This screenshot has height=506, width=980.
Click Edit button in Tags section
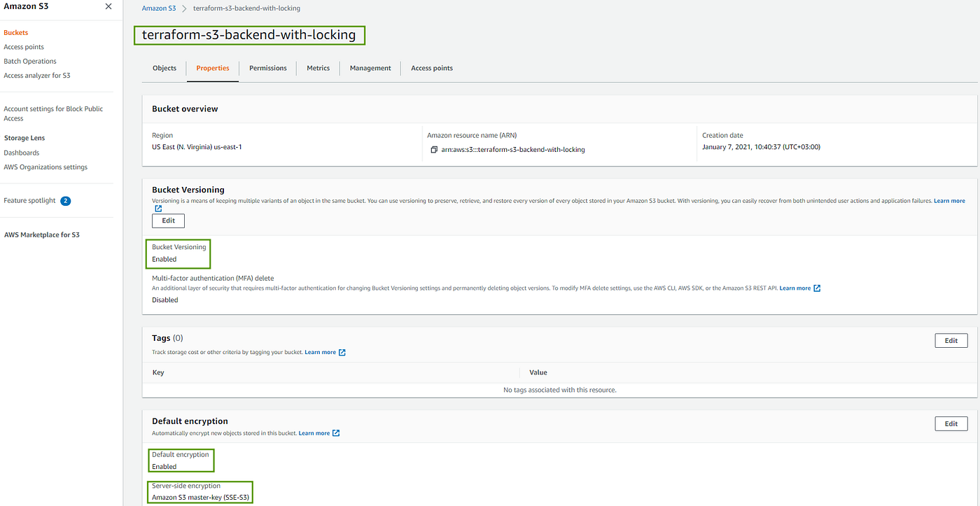click(951, 341)
